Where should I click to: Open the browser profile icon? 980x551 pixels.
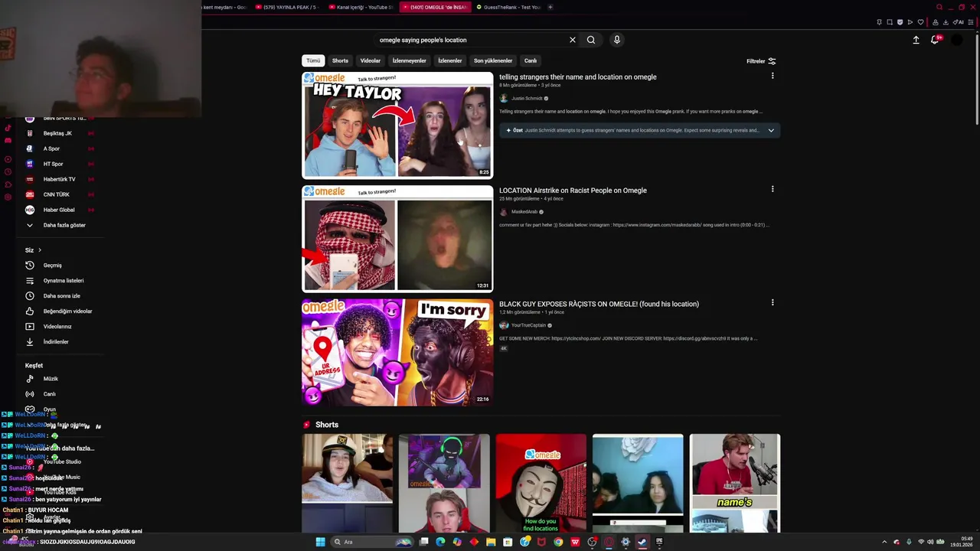coord(936,22)
